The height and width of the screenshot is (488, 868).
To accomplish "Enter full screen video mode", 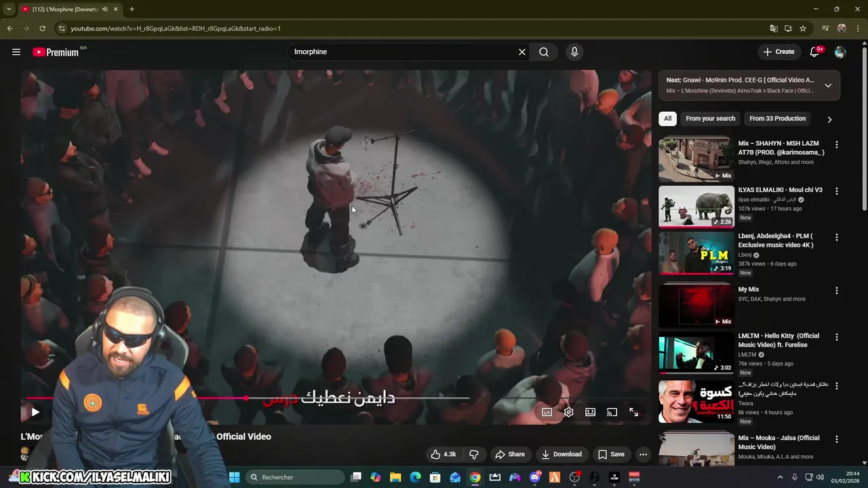I will [x=633, y=412].
